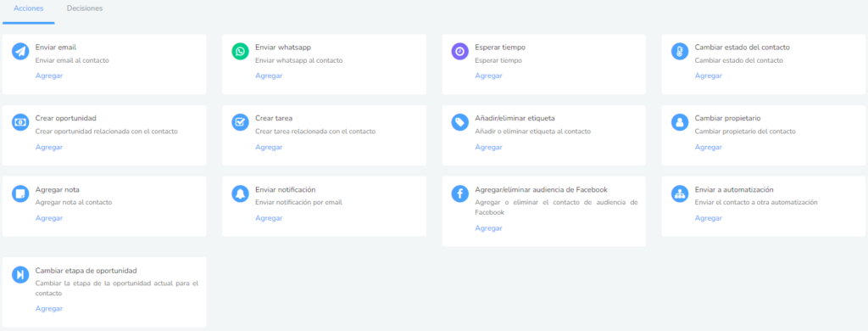868x331 pixels.
Task: Click the money Crear oportunidad icon
Action: (x=20, y=122)
